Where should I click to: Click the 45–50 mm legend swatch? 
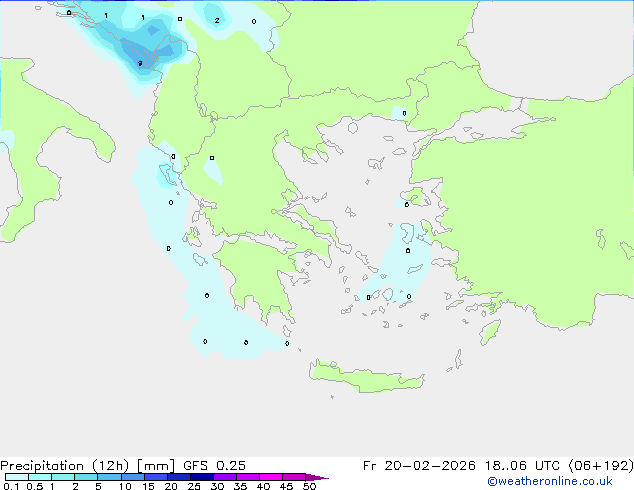[x=294, y=477]
